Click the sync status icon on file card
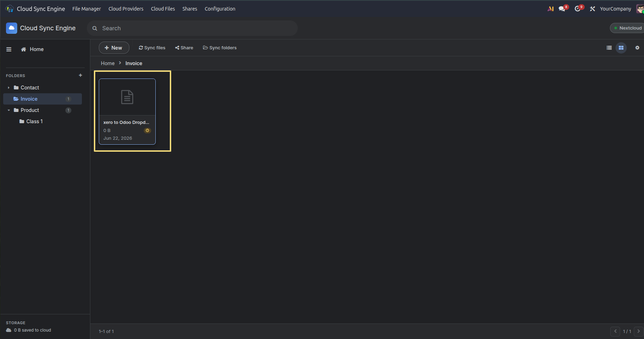 [147, 130]
